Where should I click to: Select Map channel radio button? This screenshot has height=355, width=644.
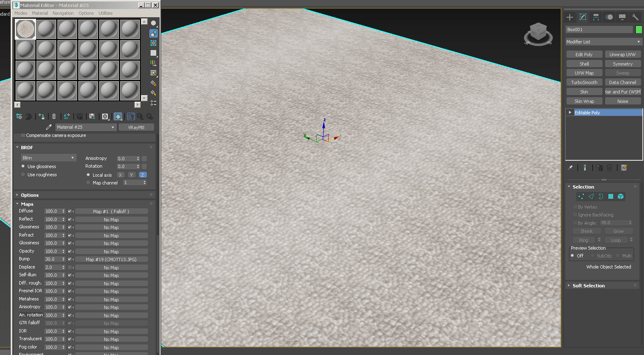88,183
